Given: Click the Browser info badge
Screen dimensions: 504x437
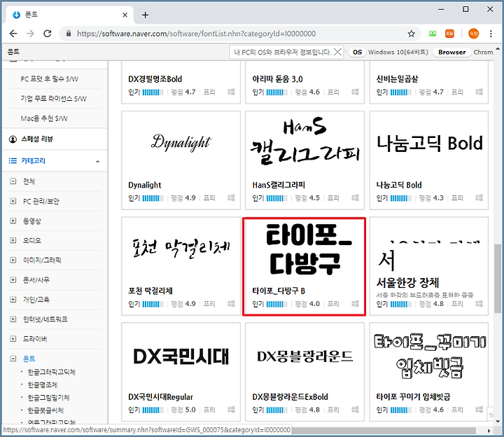Looking at the screenshot, I should click(451, 52).
